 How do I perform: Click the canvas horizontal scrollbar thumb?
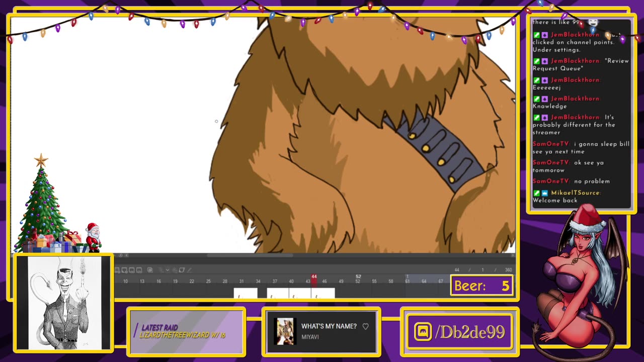pyautogui.click(x=250, y=255)
